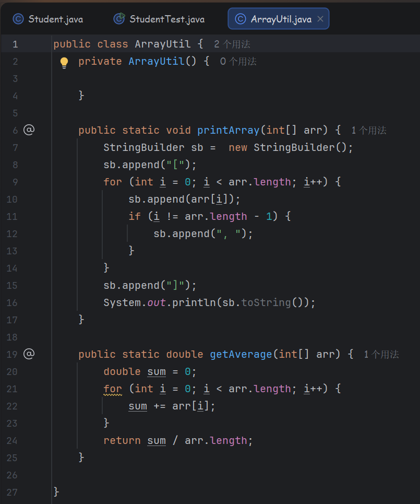
Task: Show the '2 个用法' usages of class ArrayUtil
Action: 232,44
